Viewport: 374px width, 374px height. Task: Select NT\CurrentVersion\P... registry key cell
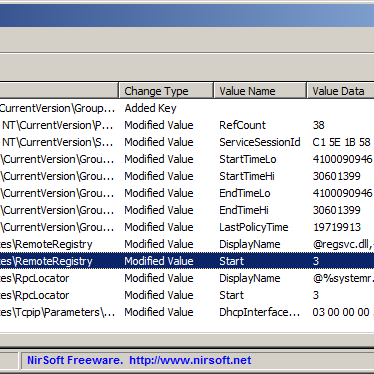(57, 125)
